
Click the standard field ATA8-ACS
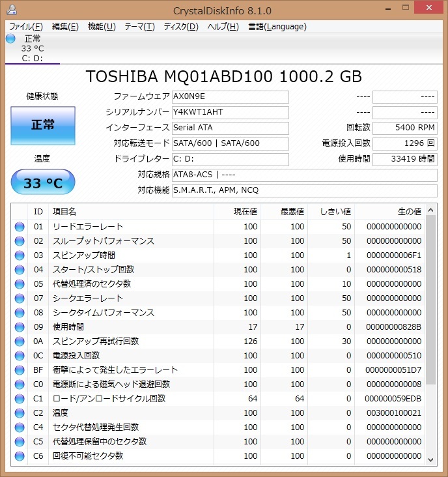tap(305, 175)
